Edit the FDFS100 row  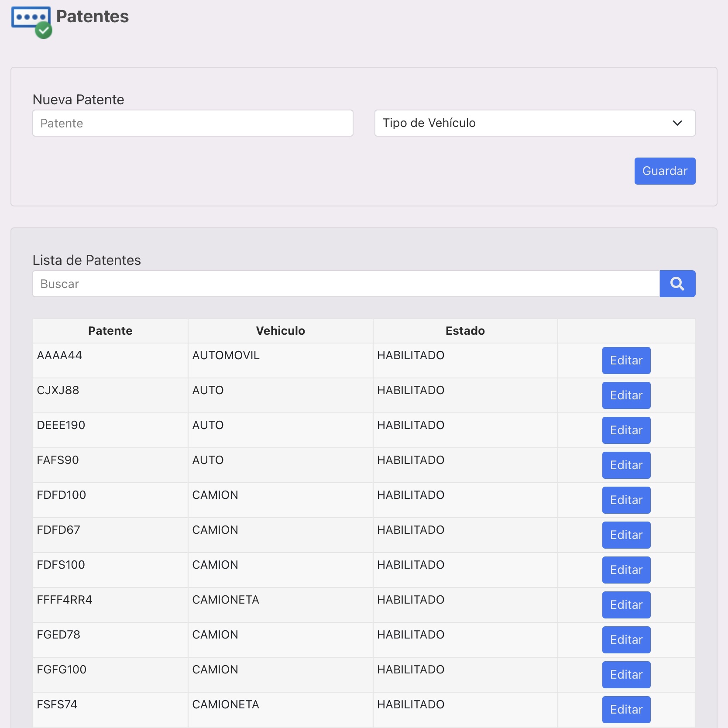pos(626,570)
